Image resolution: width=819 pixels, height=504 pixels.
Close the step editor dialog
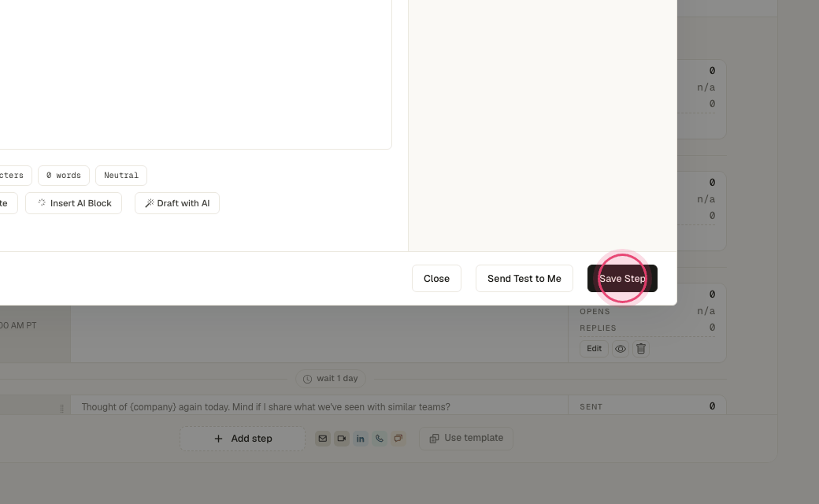[x=436, y=278]
